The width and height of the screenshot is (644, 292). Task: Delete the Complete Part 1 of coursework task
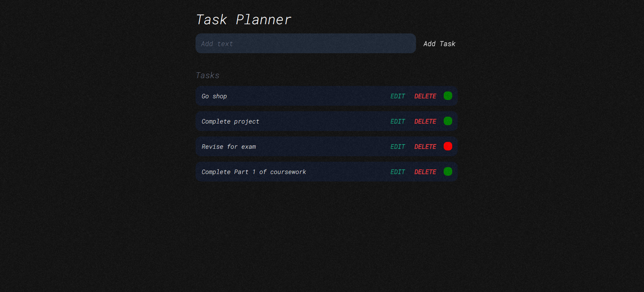tap(425, 172)
